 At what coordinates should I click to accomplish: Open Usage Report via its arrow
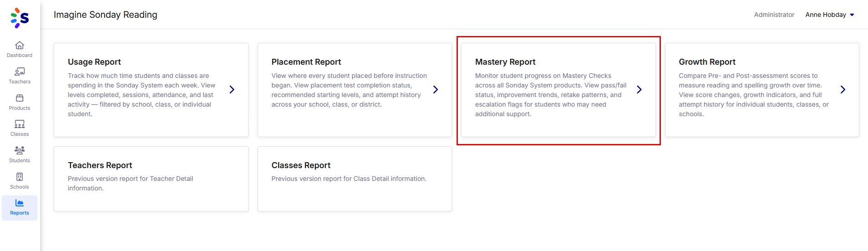pyautogui.click(x=232, y=90)
